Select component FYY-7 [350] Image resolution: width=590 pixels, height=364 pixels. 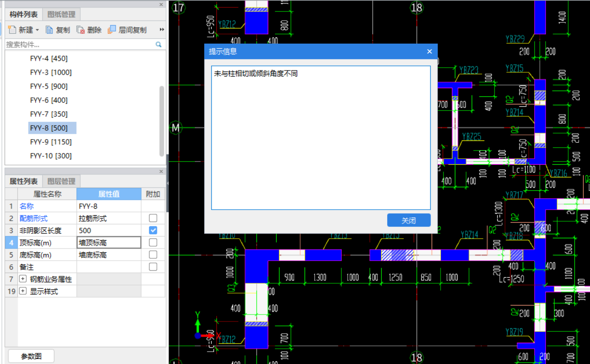(49, 114)
